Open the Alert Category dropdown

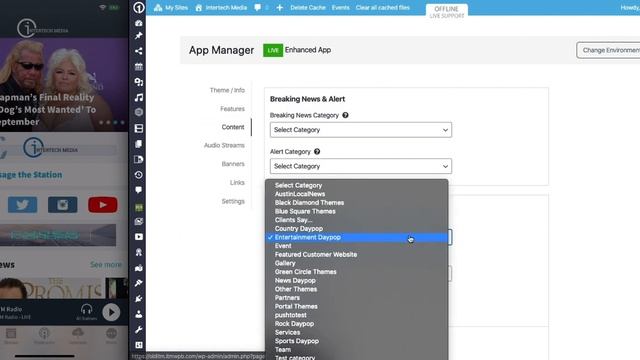pyautogui.click(x=361, y=166)
